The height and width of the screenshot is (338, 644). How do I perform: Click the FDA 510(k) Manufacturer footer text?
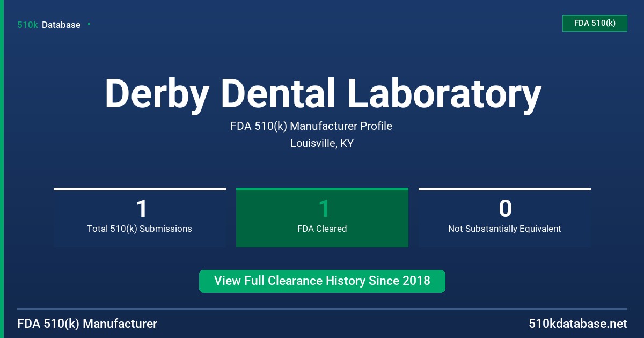coord(87,324)
